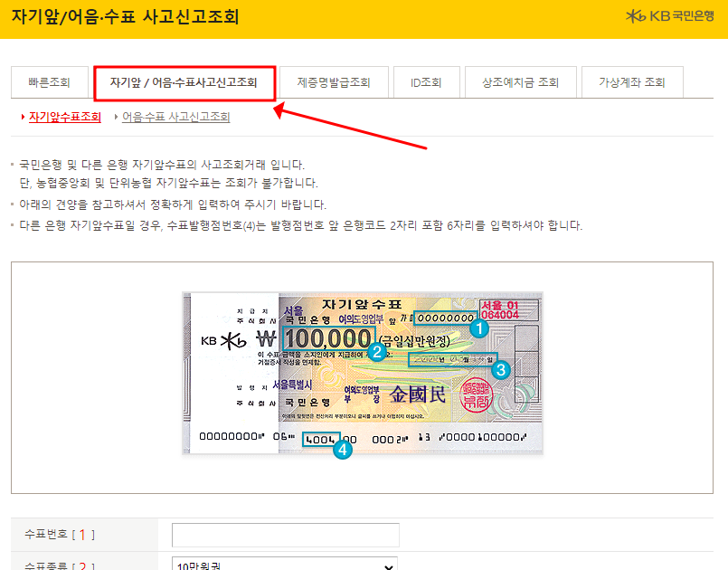Click the 자기앞/어음·수표 사고신고조회 page title
Viewport: 728px width, 570px height.
pyautogui.click(x=125, y=16)
